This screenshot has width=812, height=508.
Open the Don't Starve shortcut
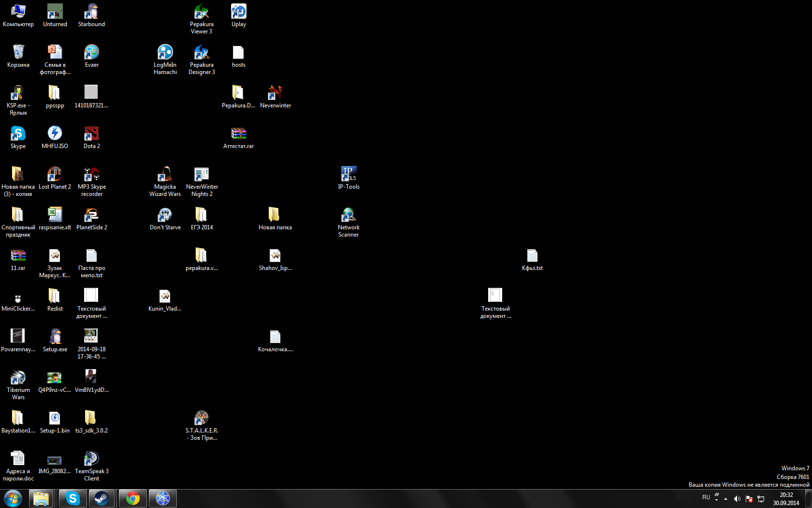pos(165,215)
